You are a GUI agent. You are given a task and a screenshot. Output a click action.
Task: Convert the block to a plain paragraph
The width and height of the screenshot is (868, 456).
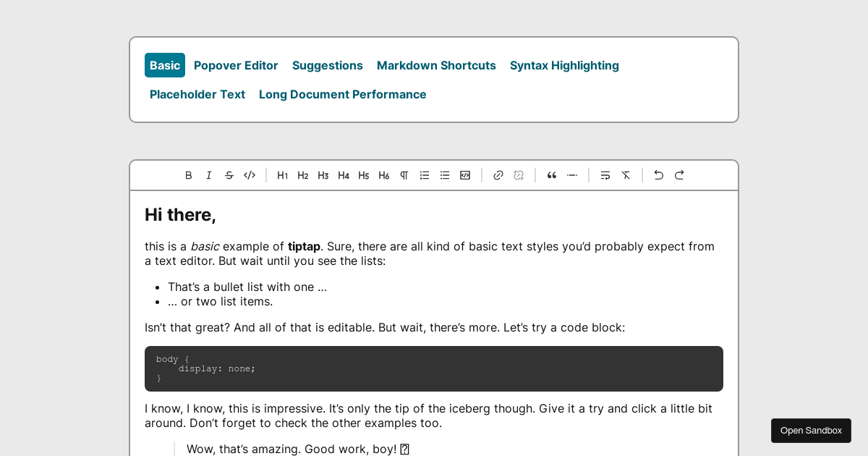[x=404, y=175]
